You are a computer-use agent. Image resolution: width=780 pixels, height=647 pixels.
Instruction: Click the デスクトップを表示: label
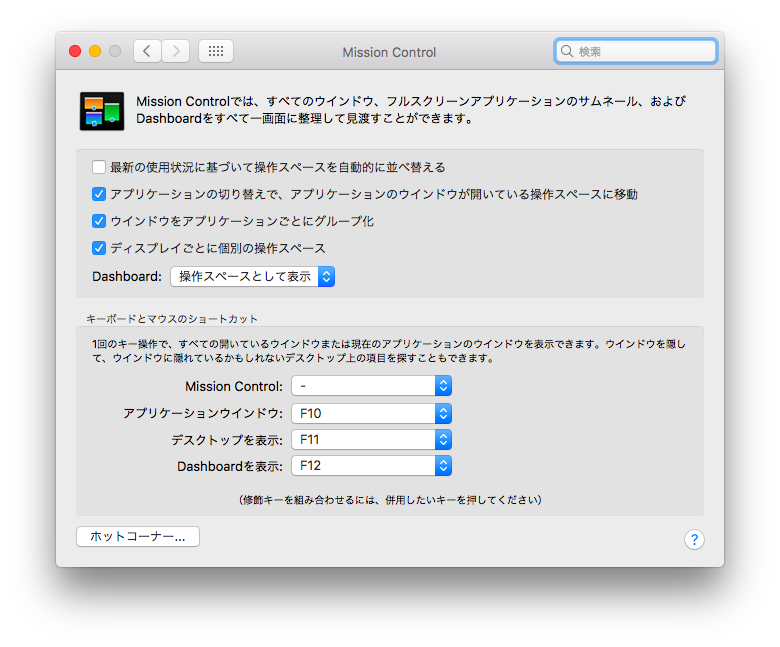[x=227, y=440]
